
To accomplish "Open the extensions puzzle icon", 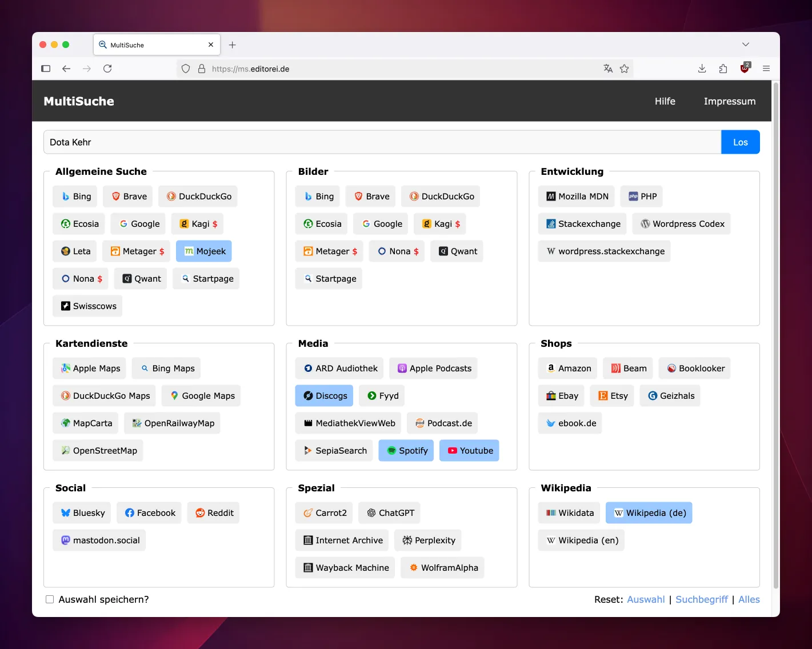I will (x=723, y=69).
